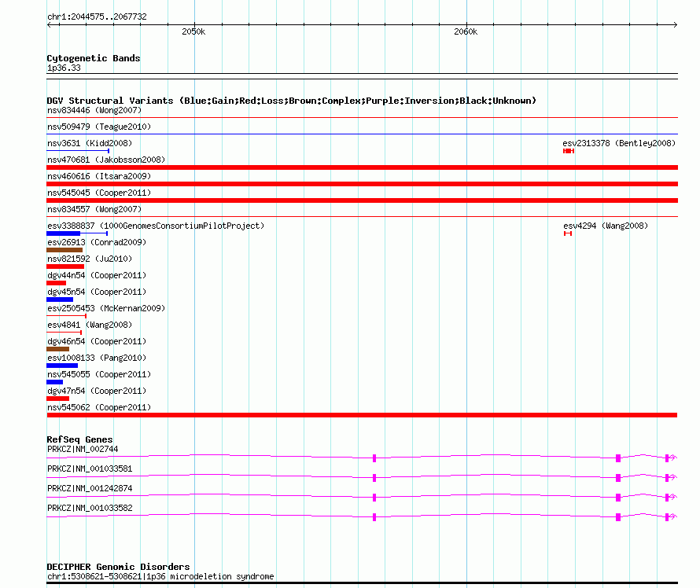Screen dimensions: 700x588
Task: Click the 2060k ruler position marker
Action: [466, 31]
